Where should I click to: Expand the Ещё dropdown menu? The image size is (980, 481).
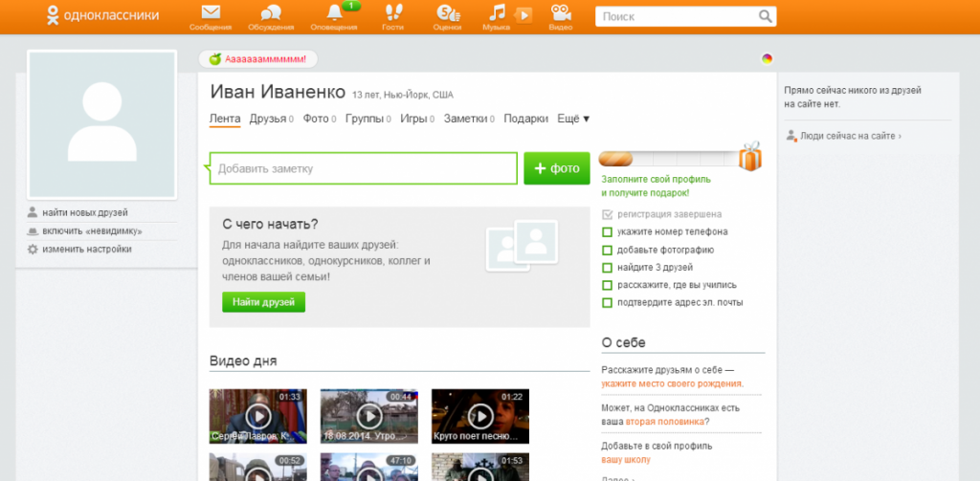tap(574, 119)
